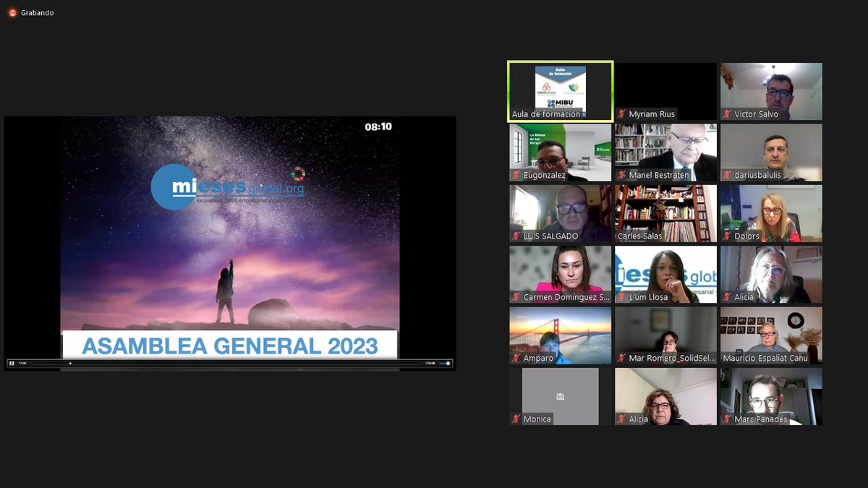Click LUIS SALGADO's muted microphone icon
The width and height of the screenshot is (868, 488).
pyautogui.click(x=516, y=236)
